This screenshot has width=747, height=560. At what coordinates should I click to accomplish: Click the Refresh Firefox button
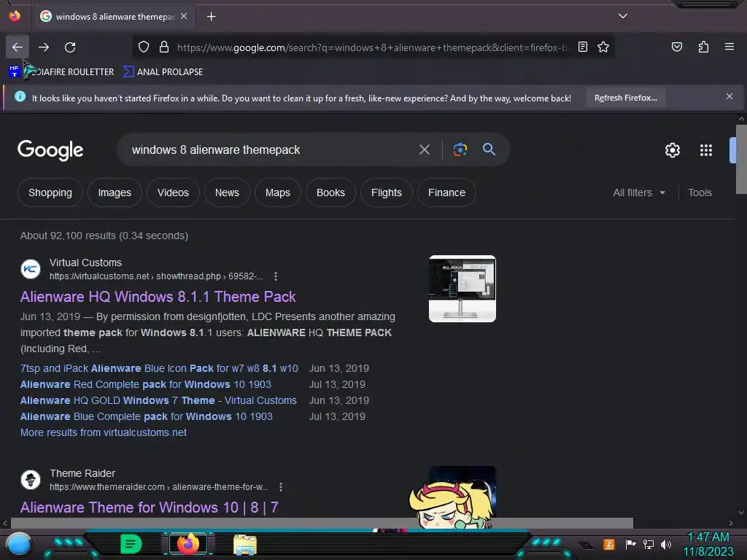pos(625,98)
